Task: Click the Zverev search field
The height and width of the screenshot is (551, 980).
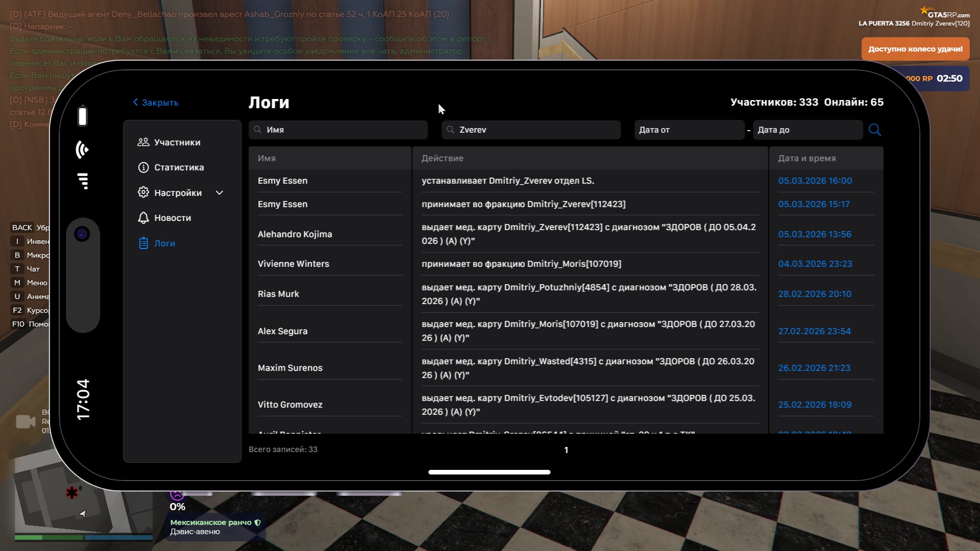Action: 531,130
